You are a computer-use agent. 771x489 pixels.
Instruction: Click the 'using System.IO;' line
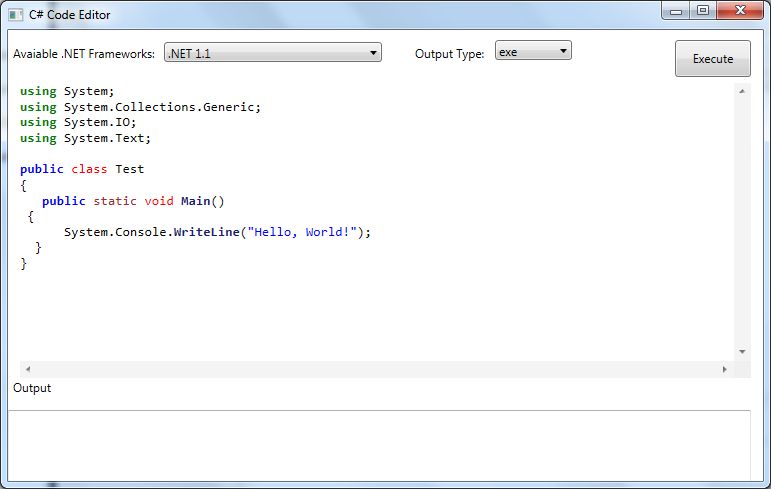tap(78, 122)
